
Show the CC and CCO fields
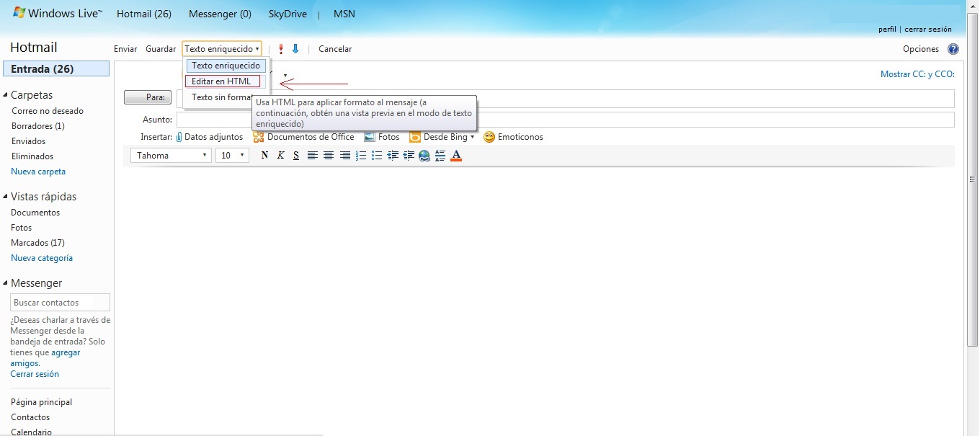coord(917,74)
